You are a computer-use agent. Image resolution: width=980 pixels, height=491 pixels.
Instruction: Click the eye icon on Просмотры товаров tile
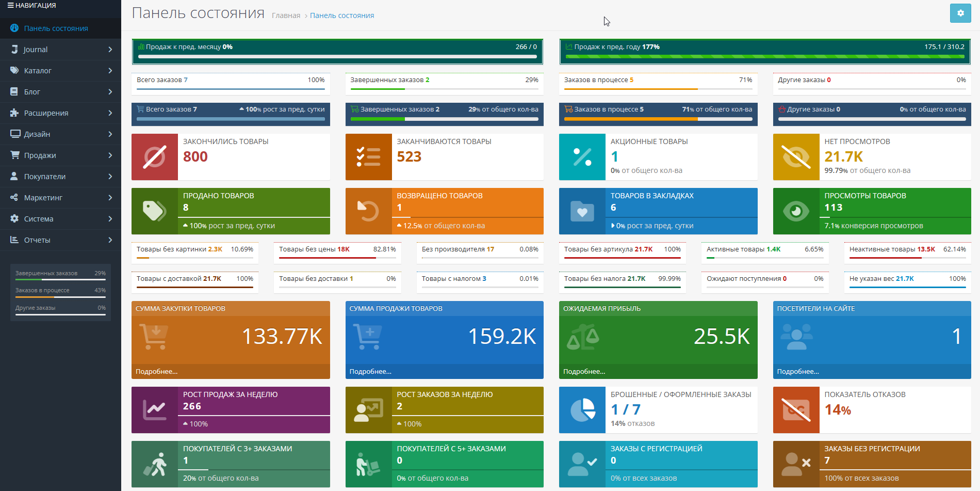click(796, 211)
